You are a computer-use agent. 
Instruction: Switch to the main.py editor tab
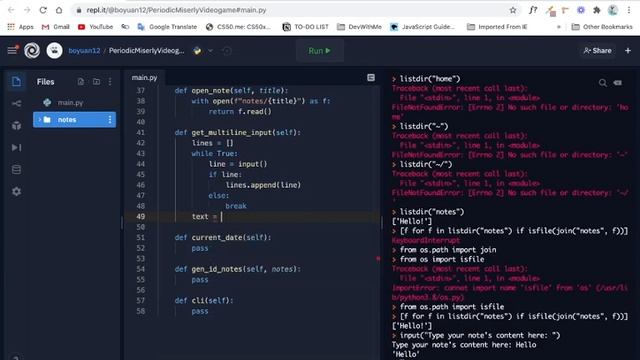(144, 78)
